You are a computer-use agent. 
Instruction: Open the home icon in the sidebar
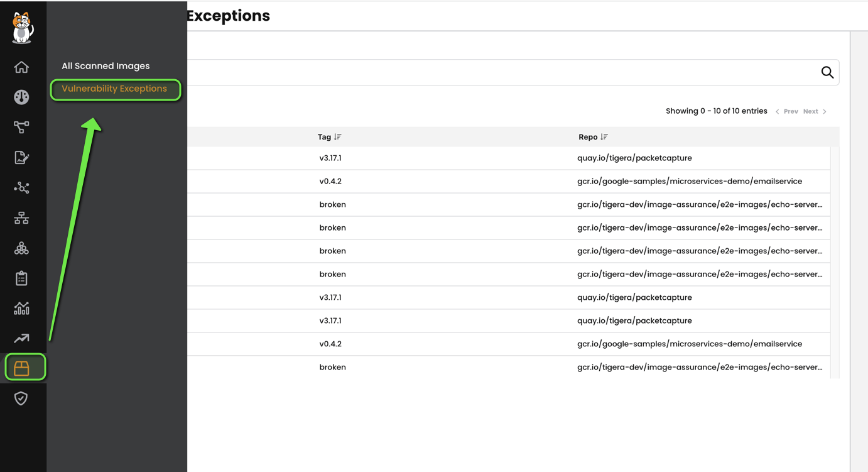click(21, 67)
